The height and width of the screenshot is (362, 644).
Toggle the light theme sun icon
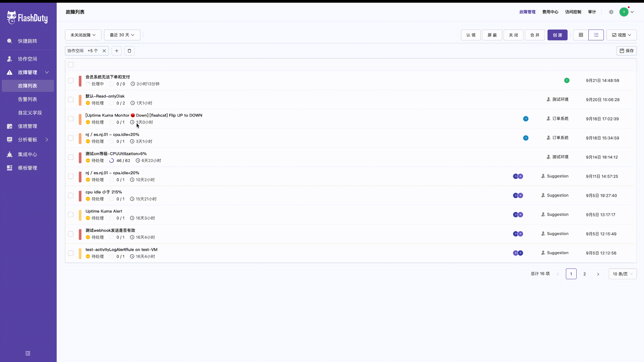pos(611,12)
